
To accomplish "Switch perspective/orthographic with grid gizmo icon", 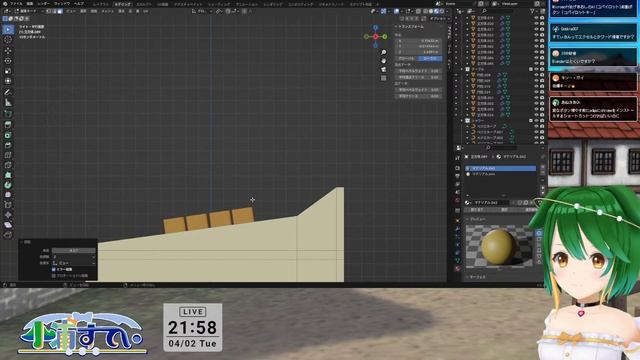I will click(384, 78).
